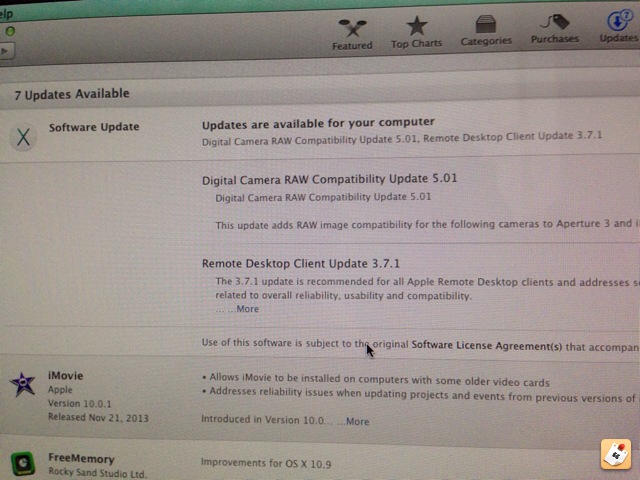Click Software Update title
The height and width of the screenshot is (480, 640).
point(94,127)
